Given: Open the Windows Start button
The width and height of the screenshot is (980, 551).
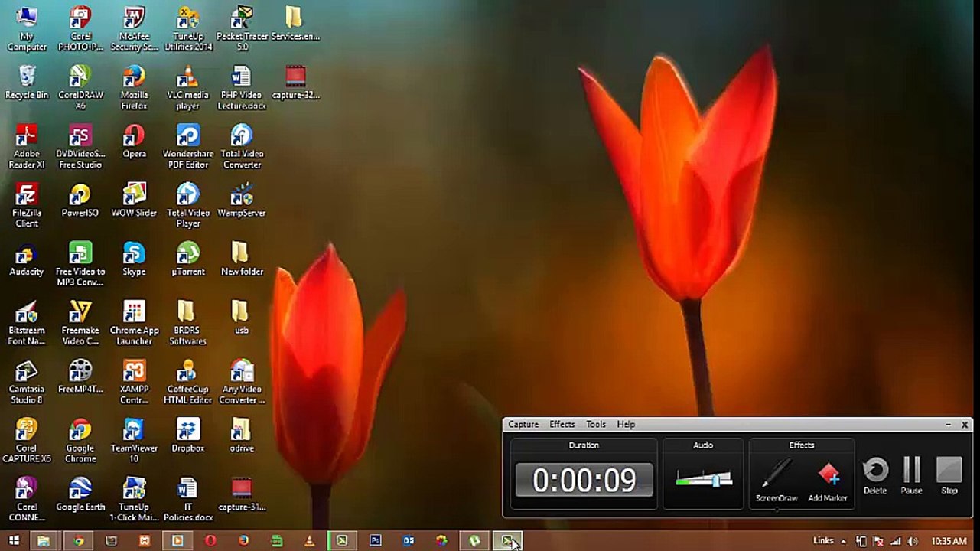Looking at the screenshot, I should [14, 541].
